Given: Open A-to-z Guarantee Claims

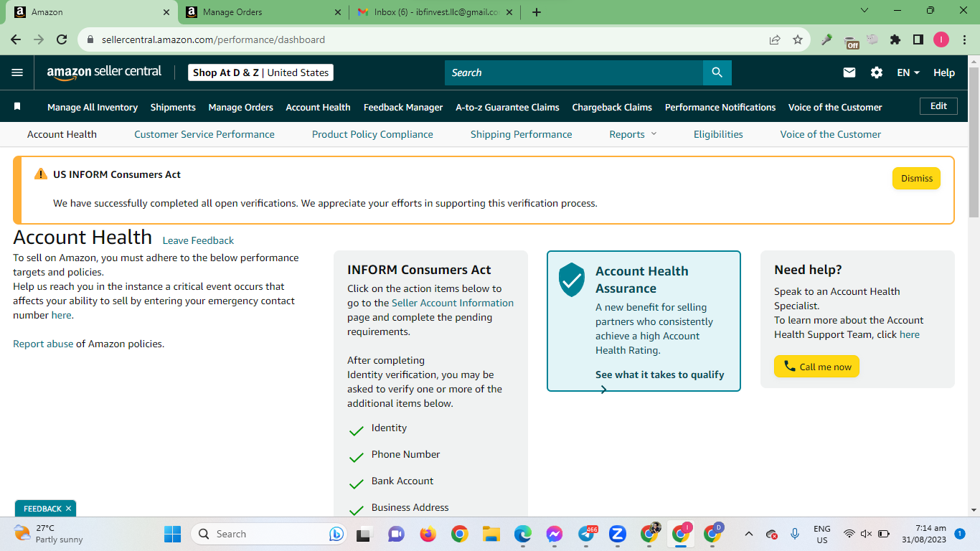Looking at the screenshot, I should tap(507, 107).
